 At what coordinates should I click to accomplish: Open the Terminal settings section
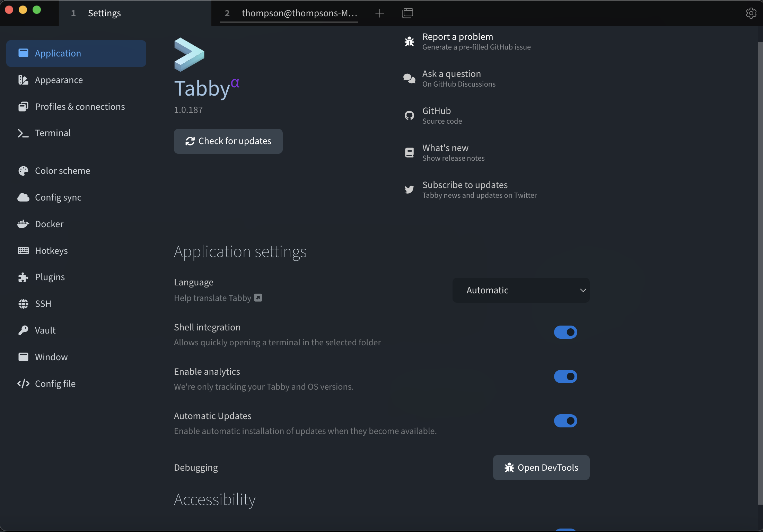[x=52, y=133]
